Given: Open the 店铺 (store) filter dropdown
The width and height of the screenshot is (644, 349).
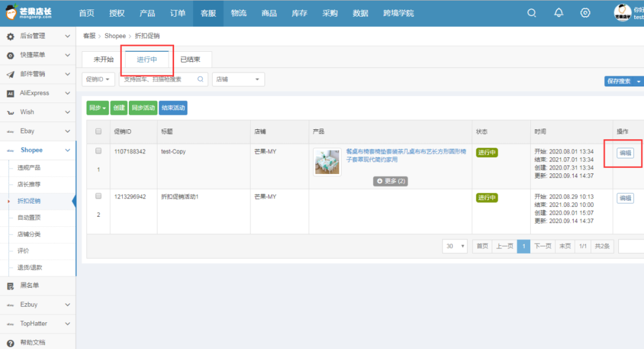Looking at the screenshot, I should point(238,79).
